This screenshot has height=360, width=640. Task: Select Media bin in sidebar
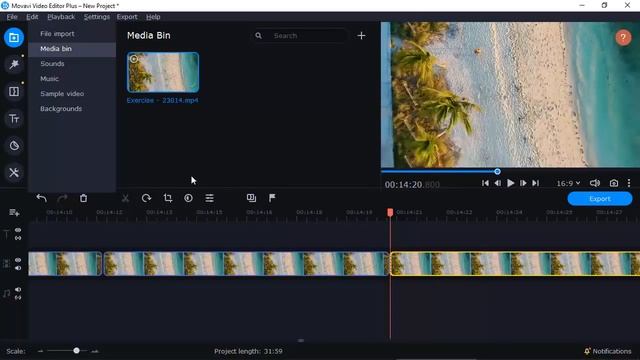(72, 49)
